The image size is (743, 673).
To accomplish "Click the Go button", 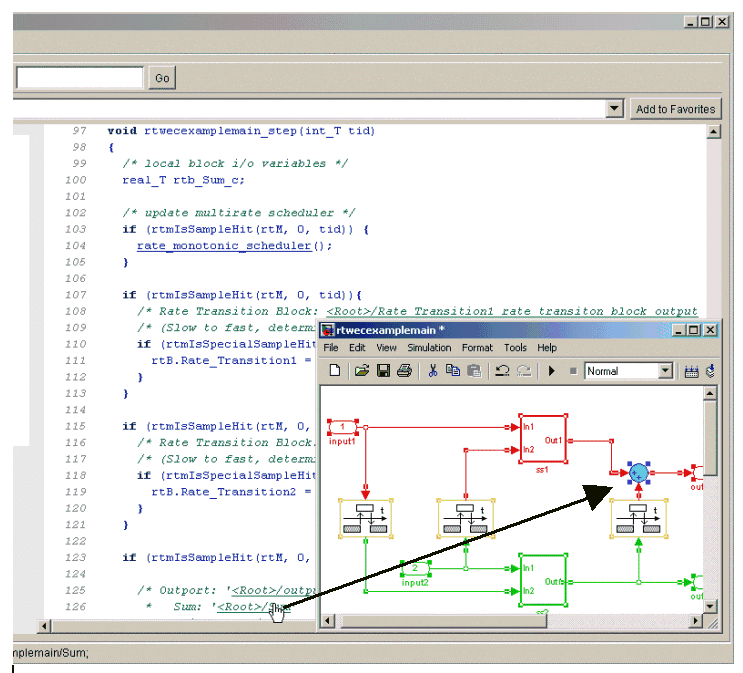I will [x=162, y=78].
